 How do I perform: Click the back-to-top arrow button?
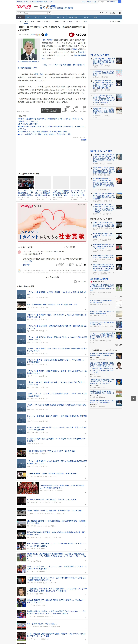[x=133, y=398]
